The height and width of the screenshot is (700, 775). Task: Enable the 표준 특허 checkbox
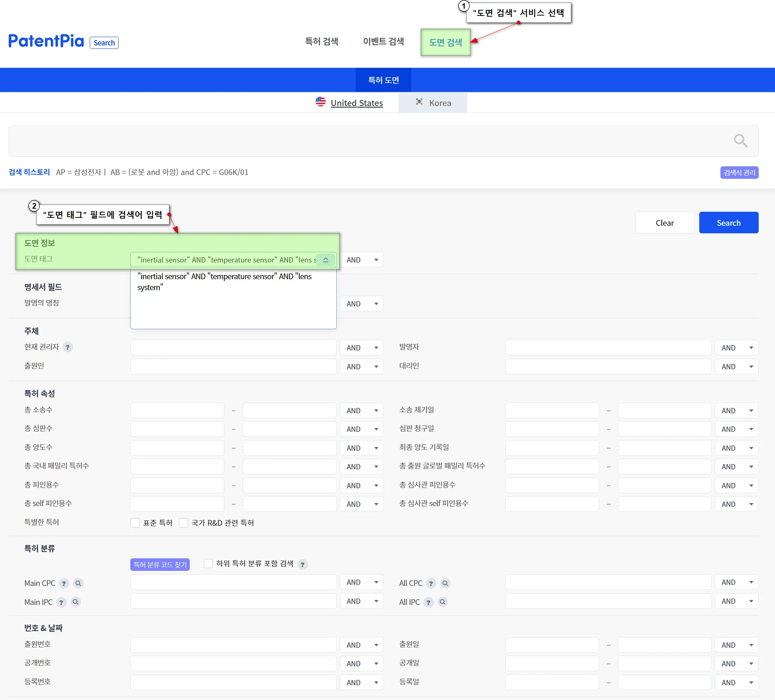(135, 523)
